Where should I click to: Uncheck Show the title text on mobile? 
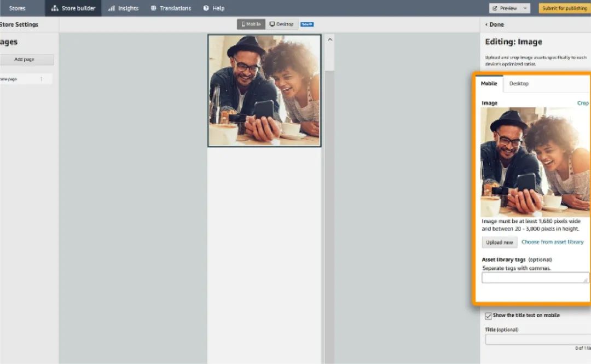click(488, 316)
